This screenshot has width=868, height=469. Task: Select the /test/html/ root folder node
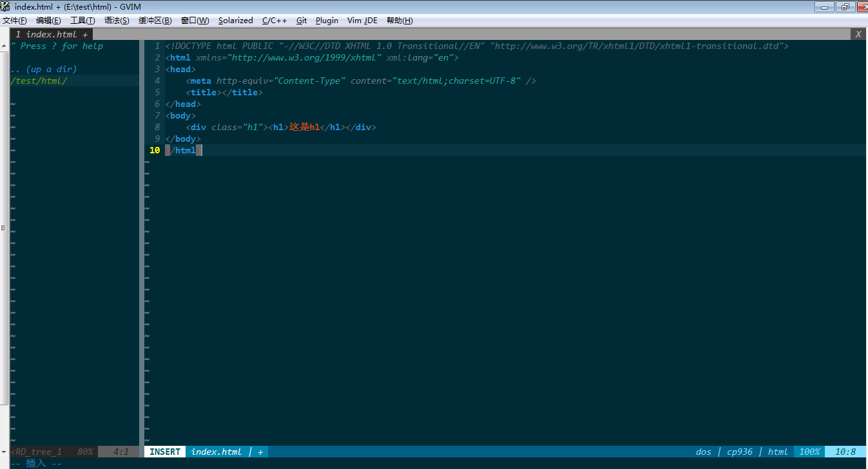tap(39, 81)
